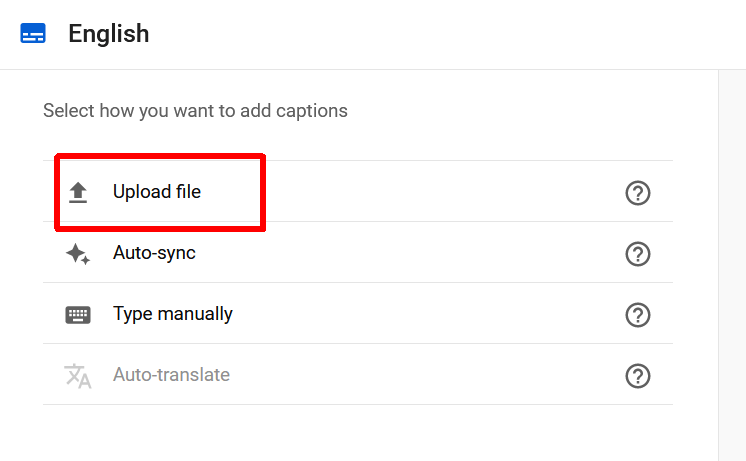
Task: Select the greyed-out Auto-translate label
Action: pyautogui.click(x=171, y=375)
